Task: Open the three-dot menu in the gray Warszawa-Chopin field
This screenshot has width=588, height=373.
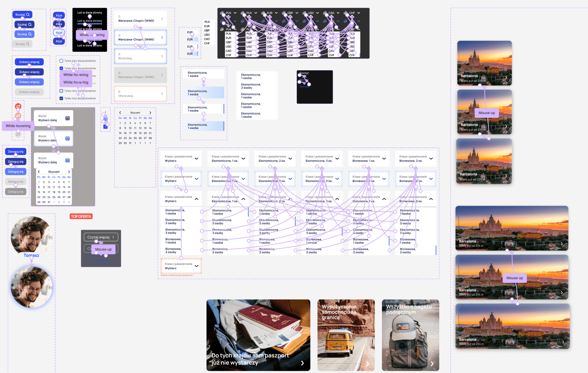Action: (x=162, y=75)
